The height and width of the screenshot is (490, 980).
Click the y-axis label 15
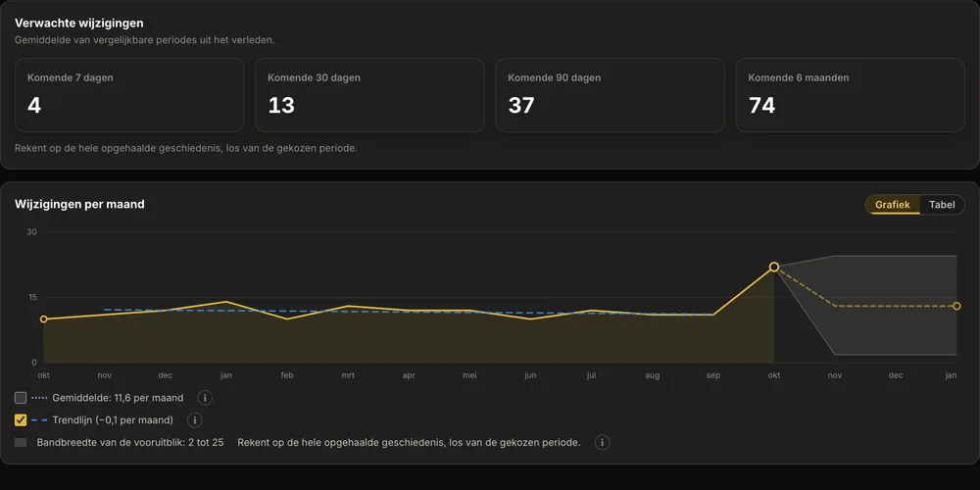[x=32, y=298]
